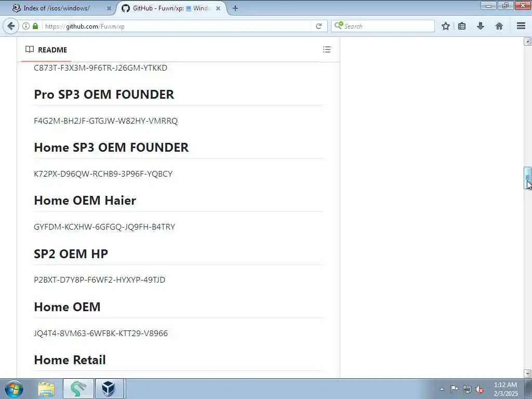Click key text GYFDM-KCXHW-6GFGQ-JQ9FH-B4TRY

point(104,227)
